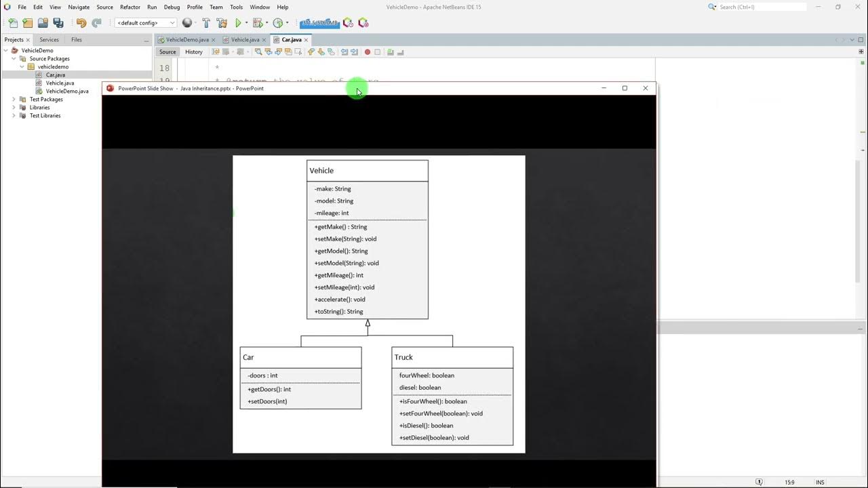Expand the Libraries node
Image resolution: width=868 pixels, height=488 pixels.
pos(14,107)
